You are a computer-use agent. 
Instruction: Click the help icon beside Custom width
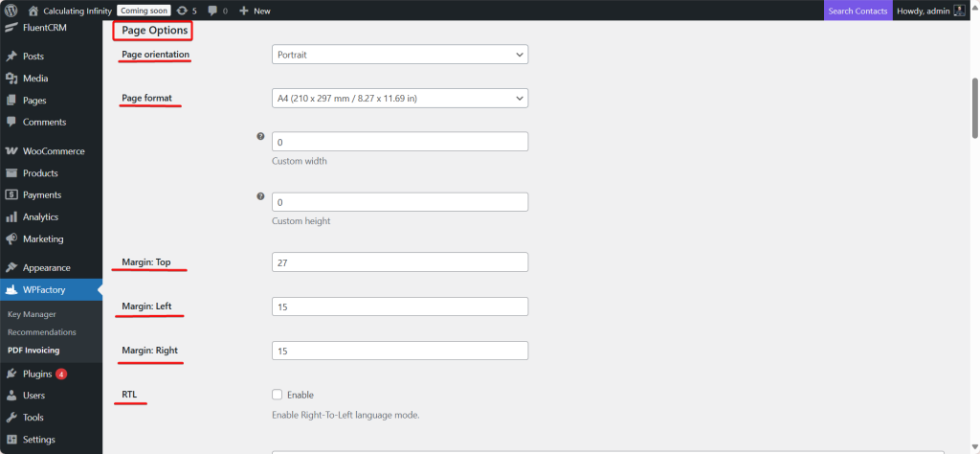coord(260,136)
